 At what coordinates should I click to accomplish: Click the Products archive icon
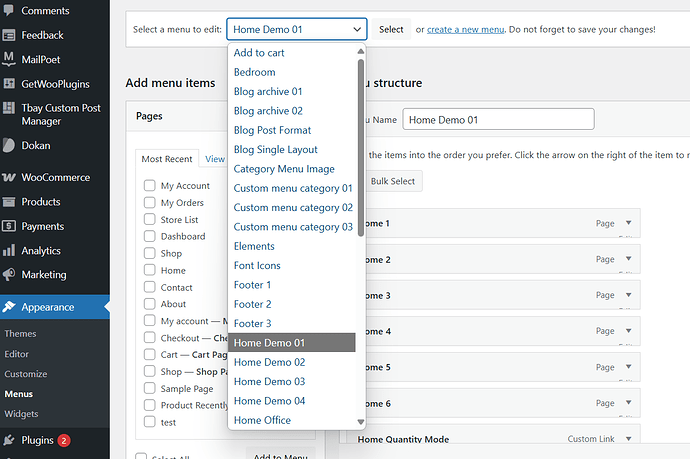(9, 202)
